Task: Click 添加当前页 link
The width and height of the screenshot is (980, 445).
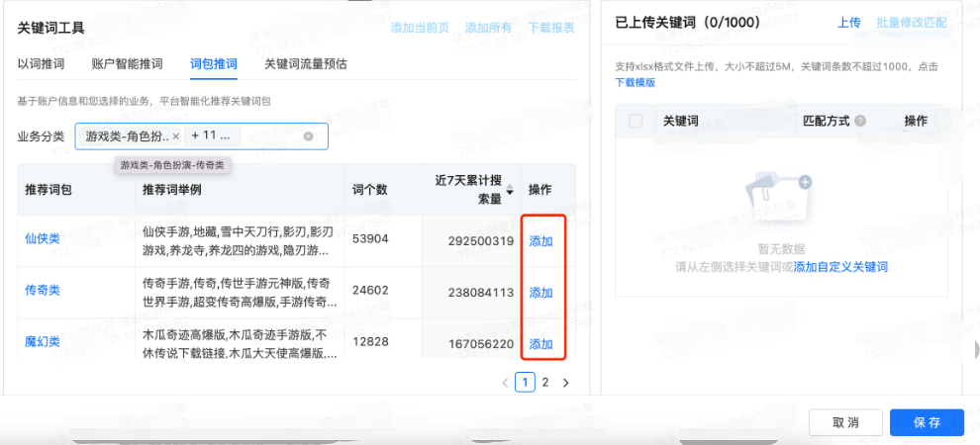Action: click(420, 28)
